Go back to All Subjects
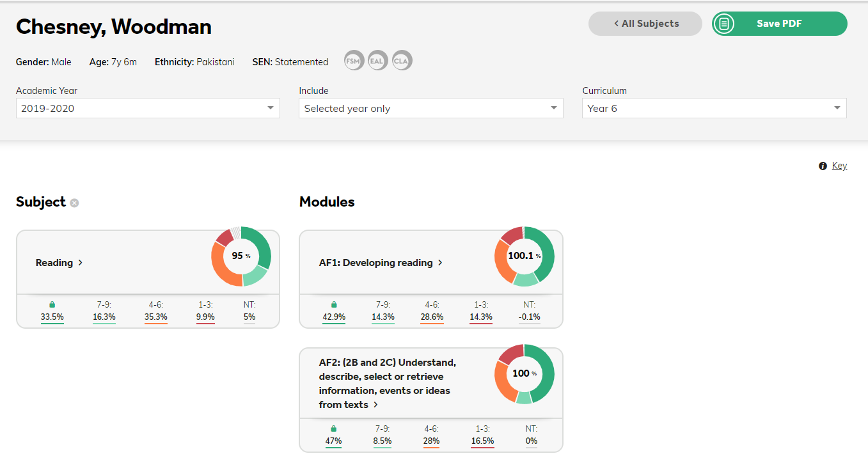 click(x=645, y=24)
